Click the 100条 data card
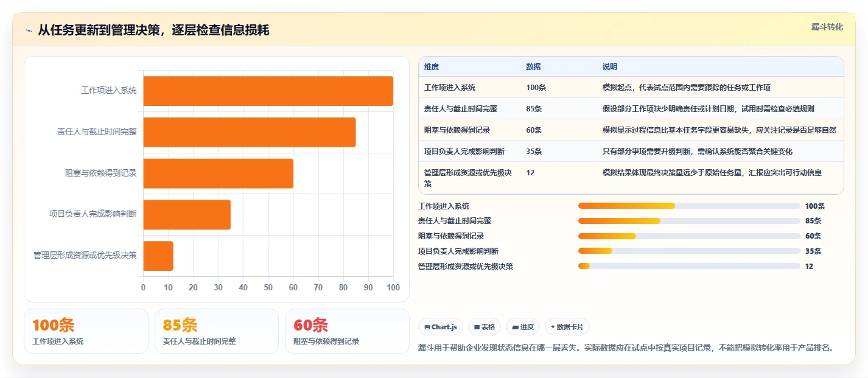The height and width of the screenshot is (378, 868). [86, 331]
